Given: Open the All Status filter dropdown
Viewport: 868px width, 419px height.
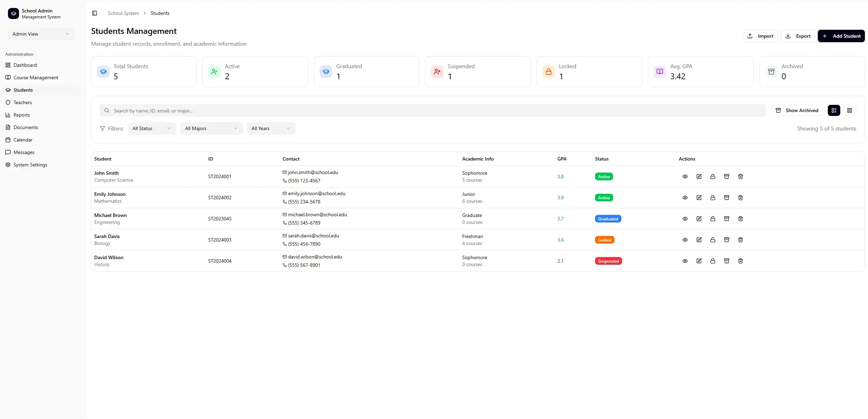Looking at the screenshot, I should coord(151,128).
